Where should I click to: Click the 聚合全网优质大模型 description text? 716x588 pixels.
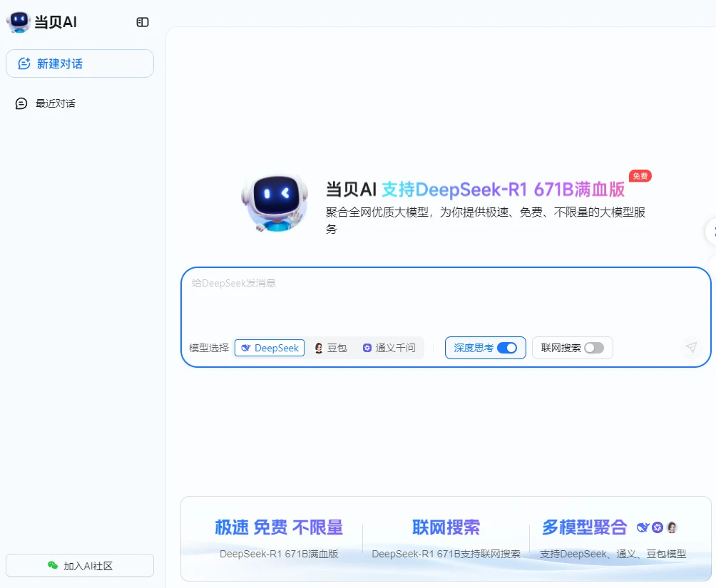486,220
